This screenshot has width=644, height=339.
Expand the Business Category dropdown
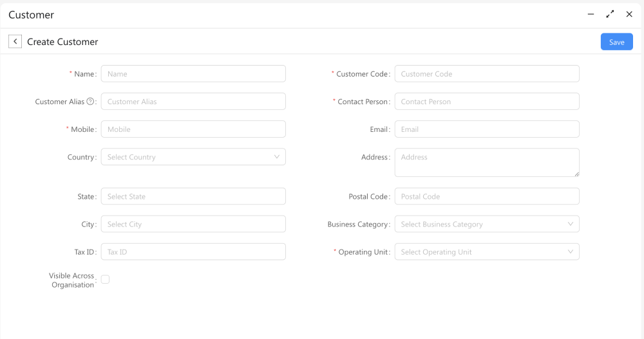pyautogui.click(x=486, y=224)
